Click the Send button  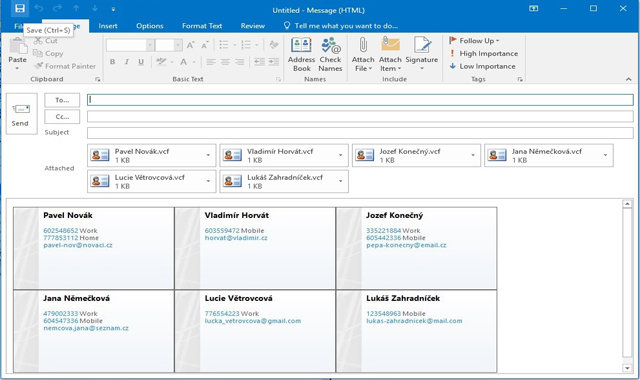coord(22,113)
